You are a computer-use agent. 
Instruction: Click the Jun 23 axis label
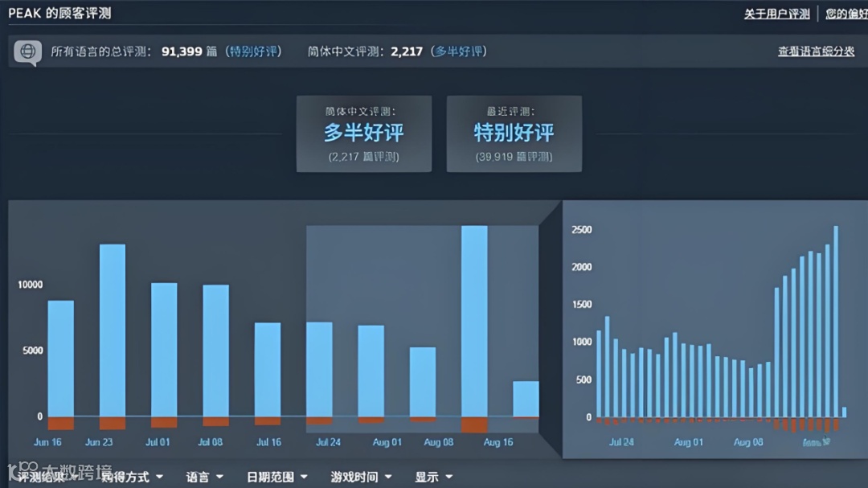[99, 442]
